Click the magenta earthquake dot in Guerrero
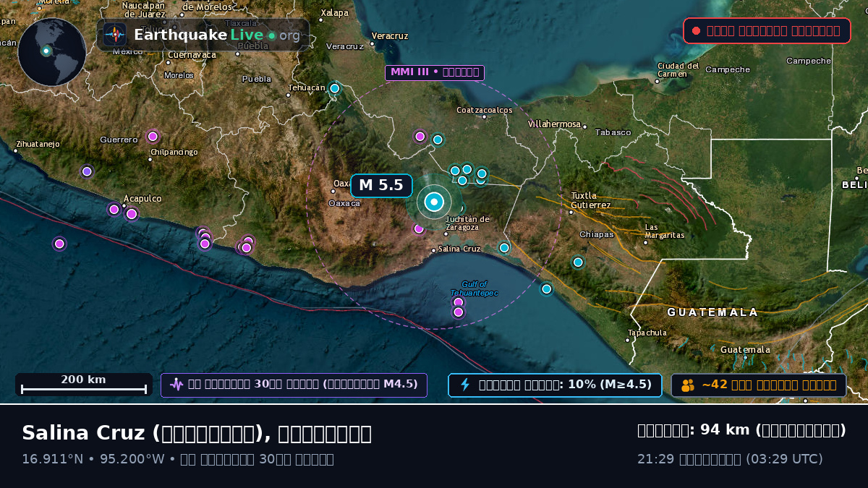The image size is (868, 488). click(x=153, y=136)
